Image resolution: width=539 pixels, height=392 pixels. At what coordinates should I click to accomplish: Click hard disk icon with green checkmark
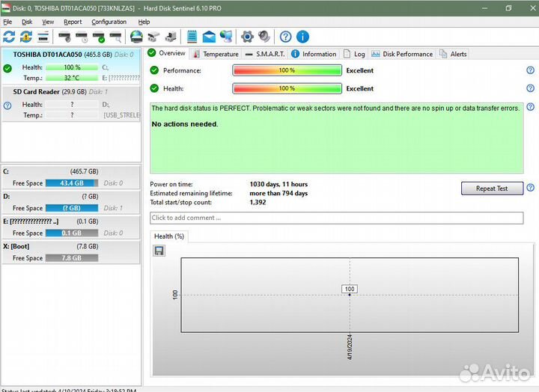[x=99, y=37]
